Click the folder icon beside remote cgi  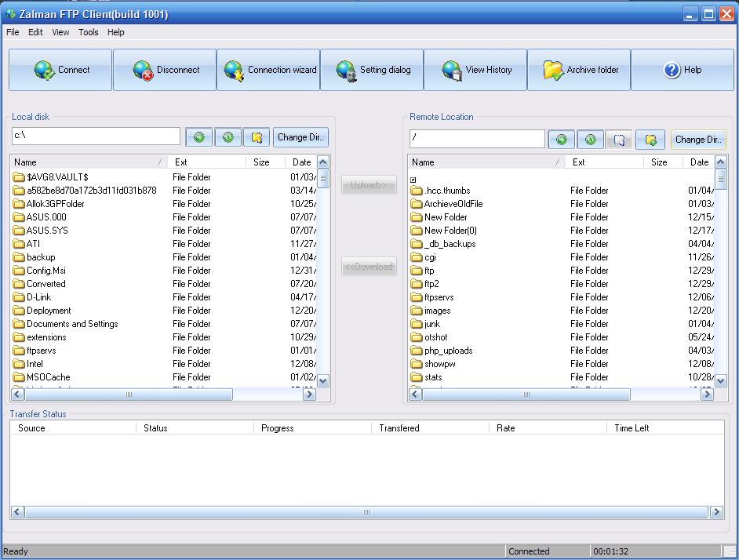pos(417,257)
